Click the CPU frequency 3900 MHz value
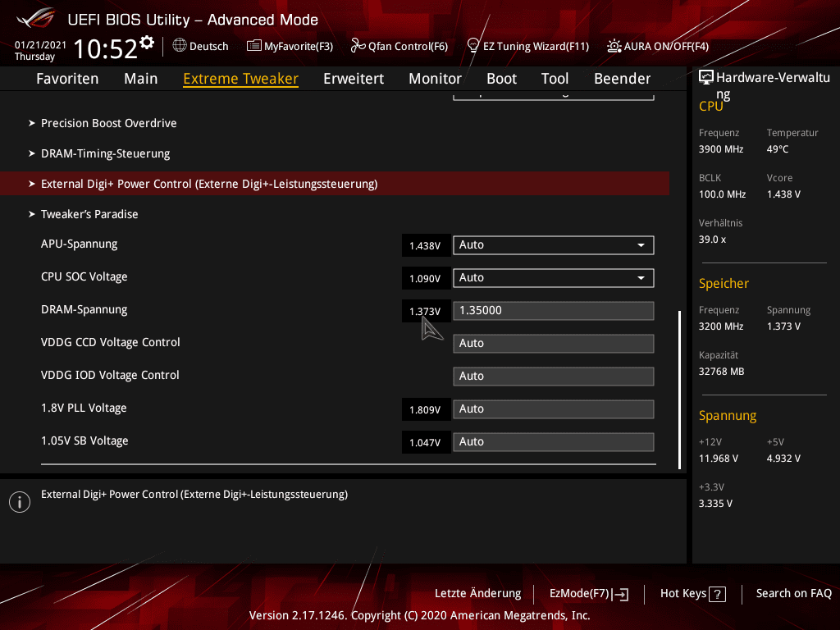This screenshot has height=630, width=840. (720, 149)
